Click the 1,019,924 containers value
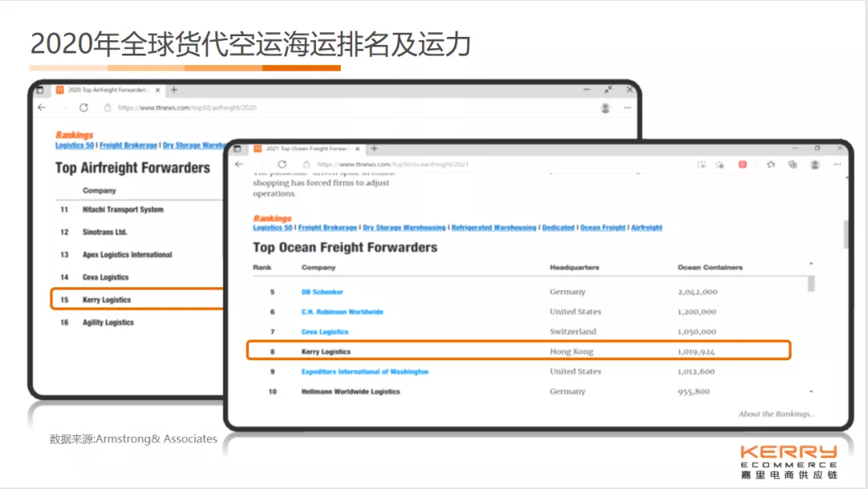868x489 pixels. point(696,351)
